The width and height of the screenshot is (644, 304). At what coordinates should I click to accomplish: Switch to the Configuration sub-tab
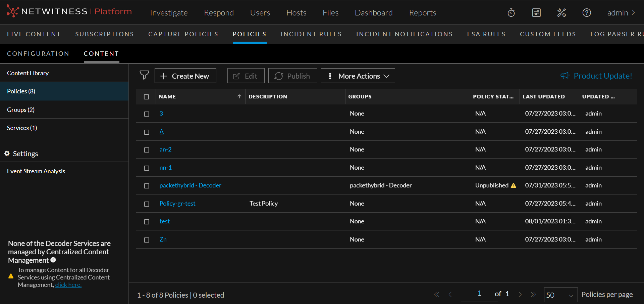[38, 54]
